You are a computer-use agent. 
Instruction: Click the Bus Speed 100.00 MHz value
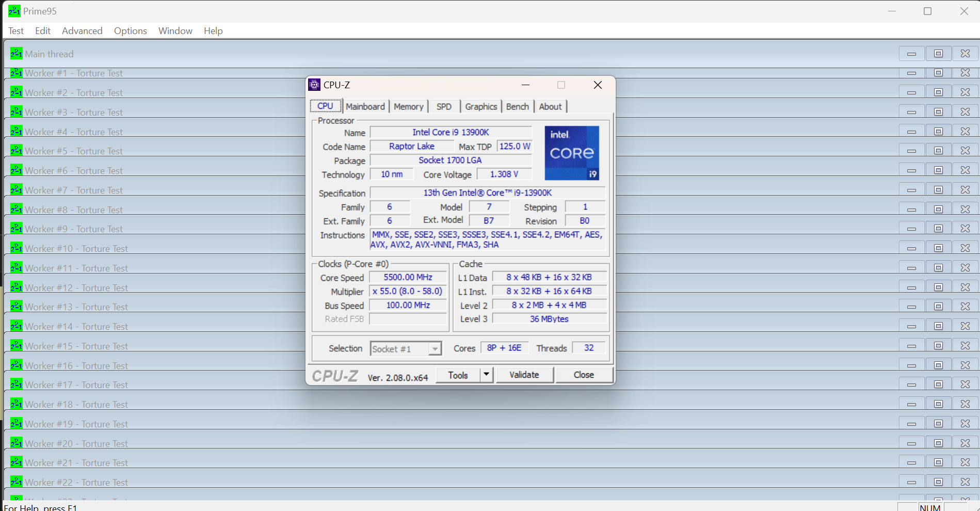tap(408, 305)
